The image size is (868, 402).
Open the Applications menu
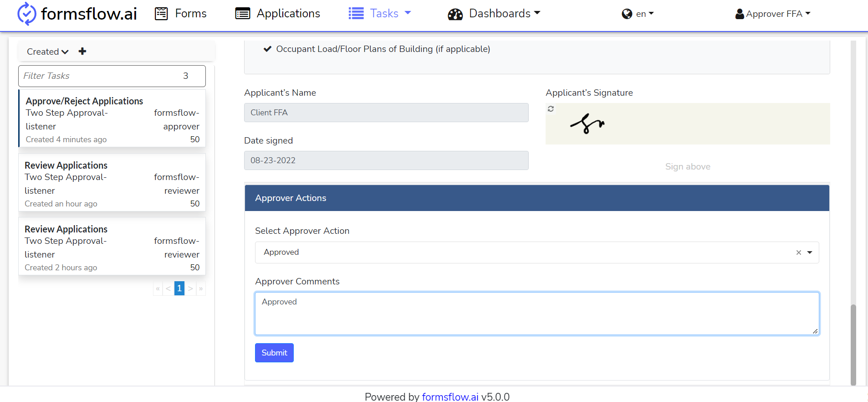coord(278,14)
